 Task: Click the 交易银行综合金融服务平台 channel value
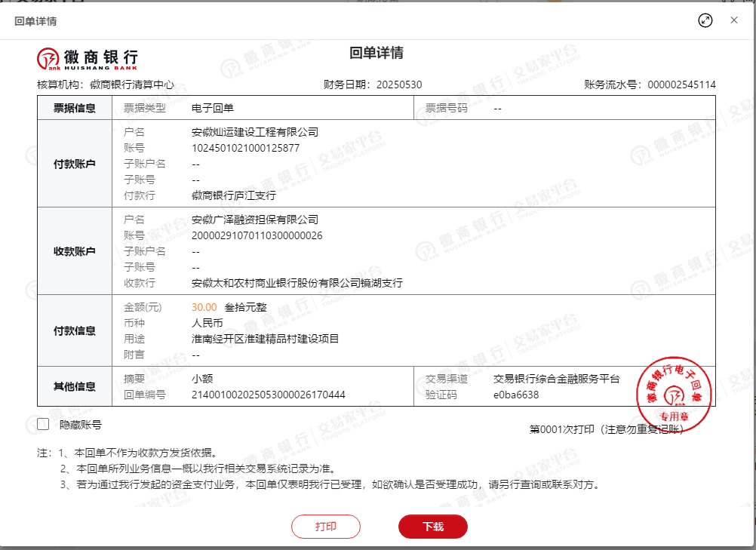[556, 379]
